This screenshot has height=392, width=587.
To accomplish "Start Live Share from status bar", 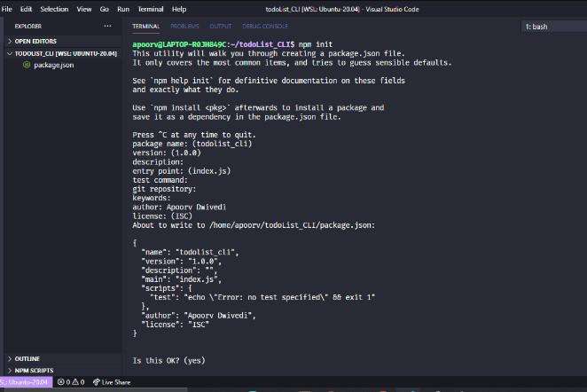I will (x=112, y=382).
